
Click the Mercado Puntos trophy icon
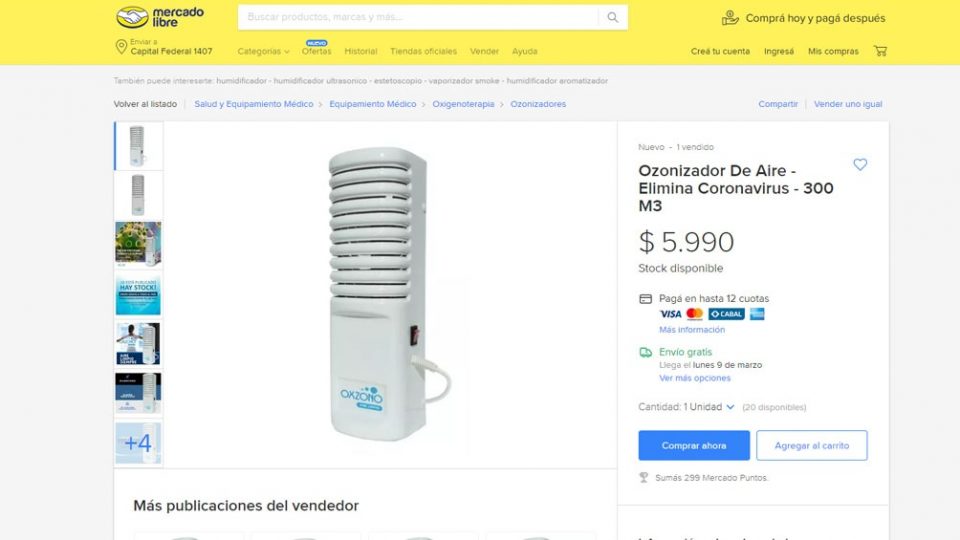point(643,478)
